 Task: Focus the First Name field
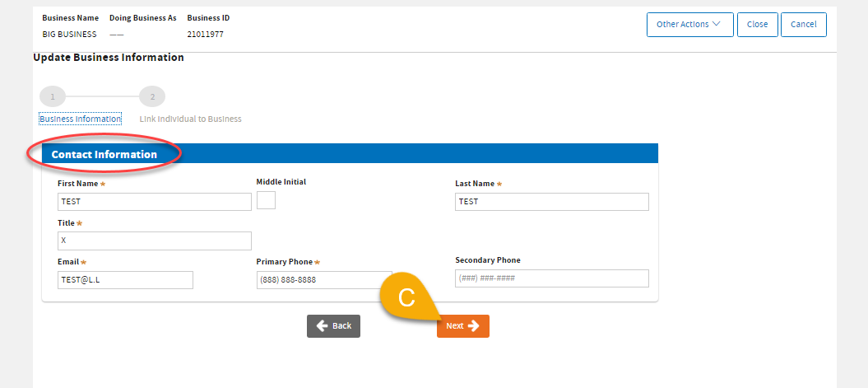[x=154, y=202]
